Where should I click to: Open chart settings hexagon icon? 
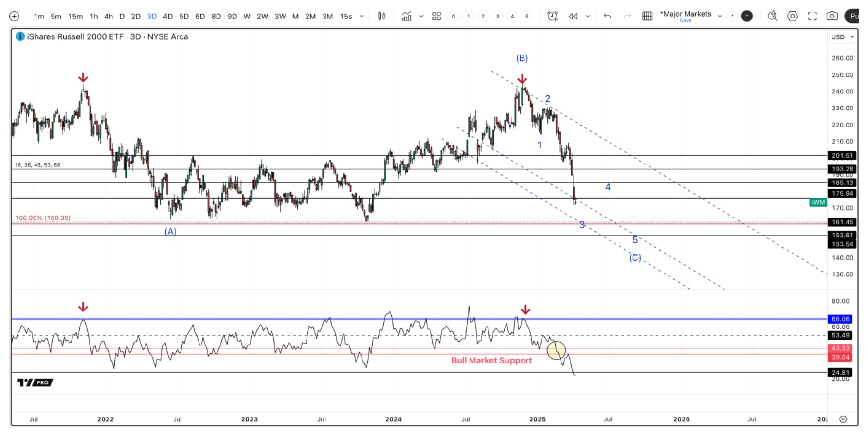(793, 16)
